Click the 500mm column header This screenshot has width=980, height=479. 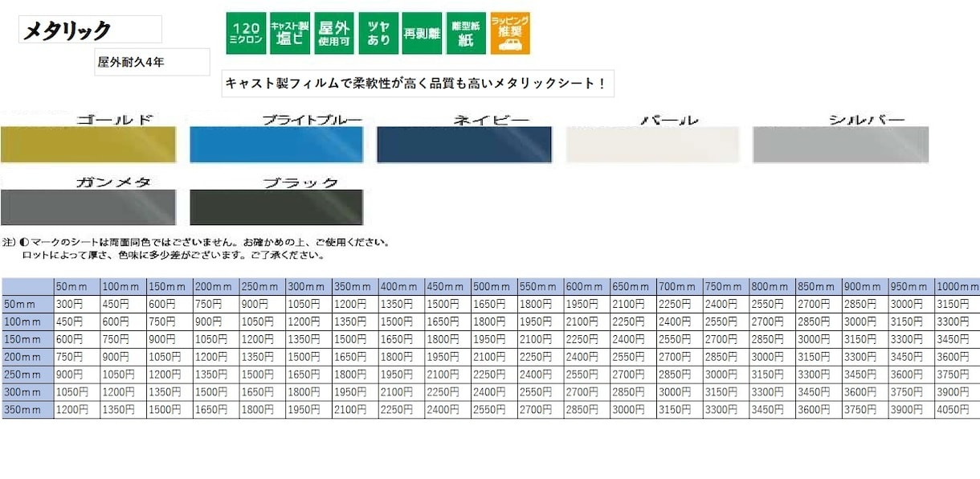[495, 286]
